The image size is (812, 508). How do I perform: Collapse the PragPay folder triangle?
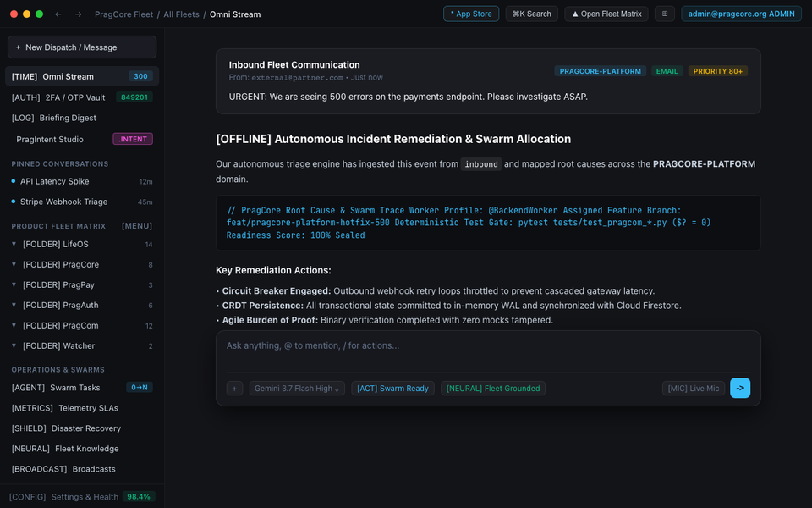pos(14,284)
